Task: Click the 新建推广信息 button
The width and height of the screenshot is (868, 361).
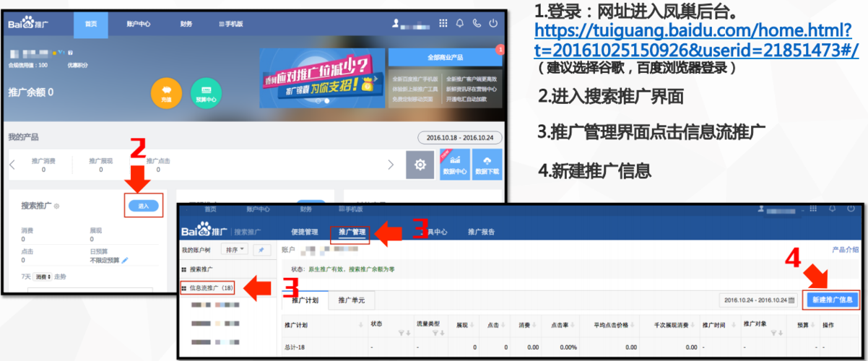Action: coord(832,300)
